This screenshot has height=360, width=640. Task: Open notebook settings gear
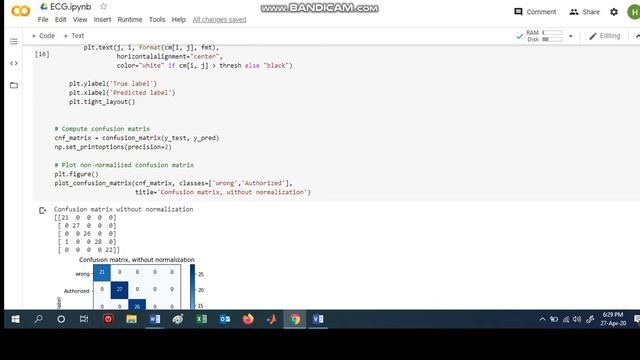(614, 12)
